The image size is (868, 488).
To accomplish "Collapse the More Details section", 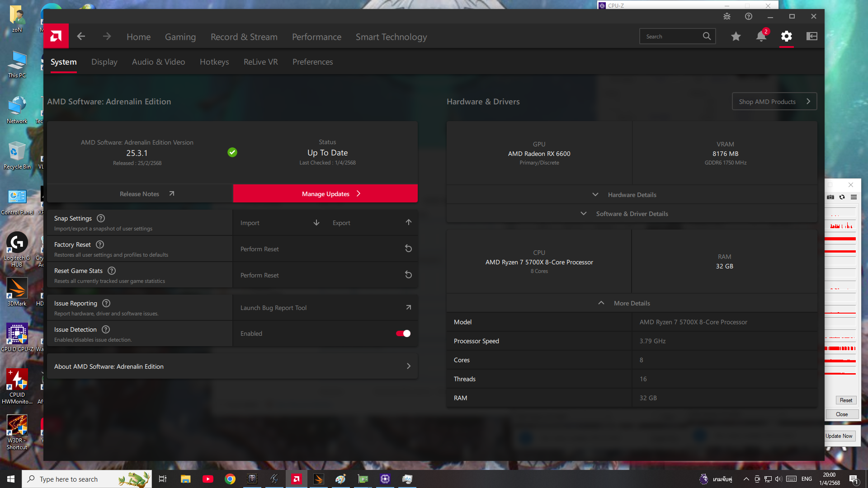I will (x=632, y=303).
